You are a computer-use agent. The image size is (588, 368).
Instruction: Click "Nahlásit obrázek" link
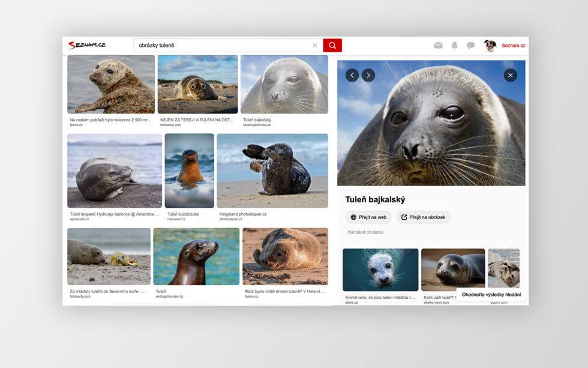[x=365, y=232]
